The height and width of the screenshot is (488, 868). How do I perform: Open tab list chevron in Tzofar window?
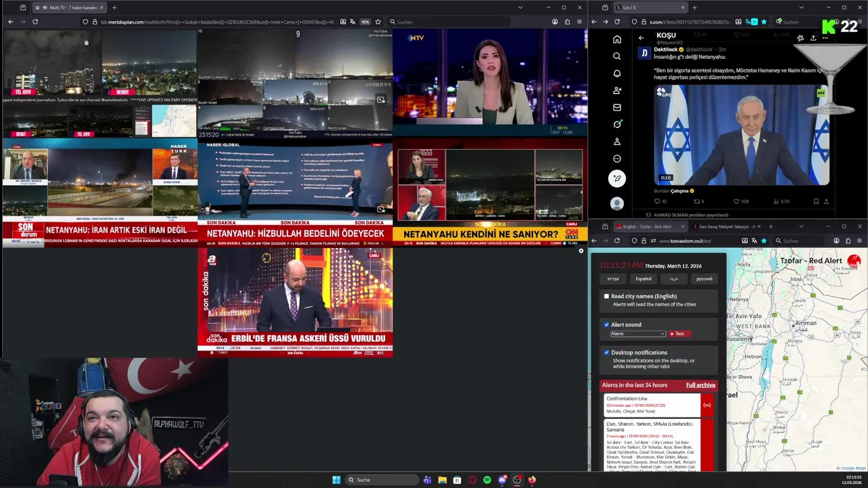click(x=801, y=226)
